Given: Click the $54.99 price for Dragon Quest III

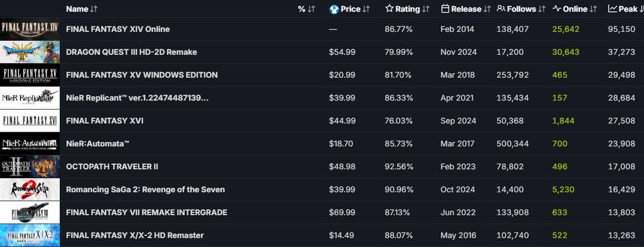Looking at the screenshot, I should pos(341,52).
